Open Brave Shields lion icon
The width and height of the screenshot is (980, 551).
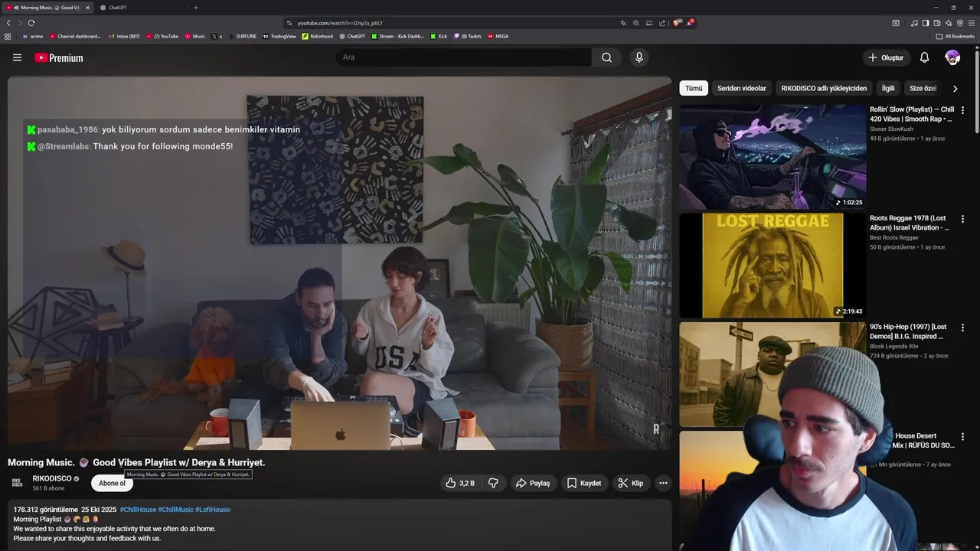(x=677, y=23)
